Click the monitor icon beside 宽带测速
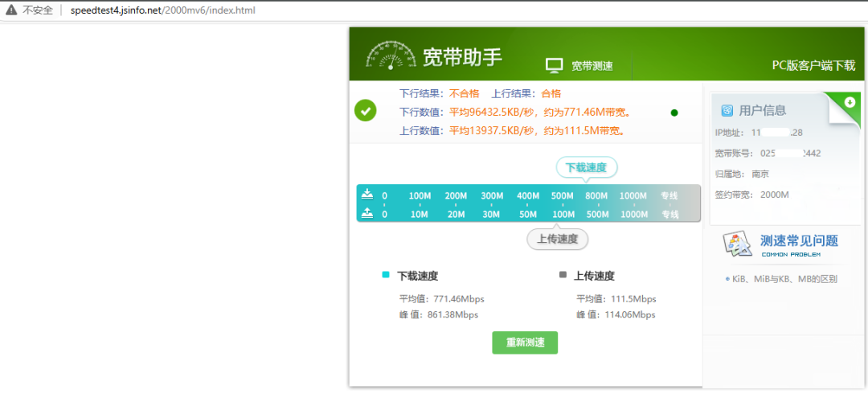This screenshot has height=402, width=868. (554, 66)
